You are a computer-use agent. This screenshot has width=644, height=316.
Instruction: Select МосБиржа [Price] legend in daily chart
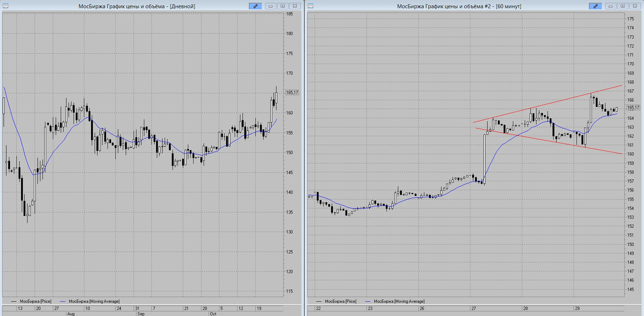[x=31, y=301]
